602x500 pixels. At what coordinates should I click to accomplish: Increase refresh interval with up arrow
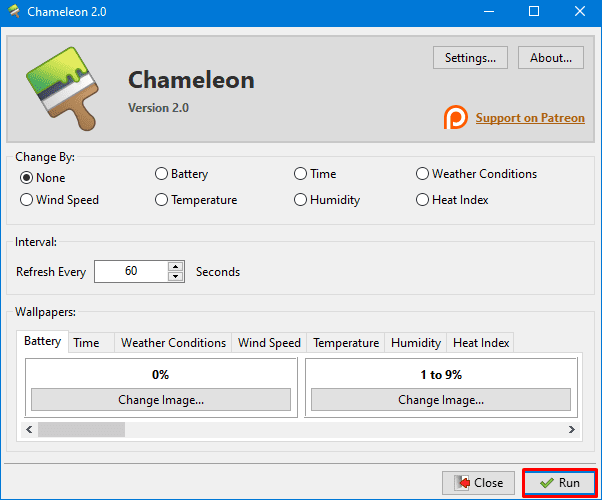click(x=175, y=267)
